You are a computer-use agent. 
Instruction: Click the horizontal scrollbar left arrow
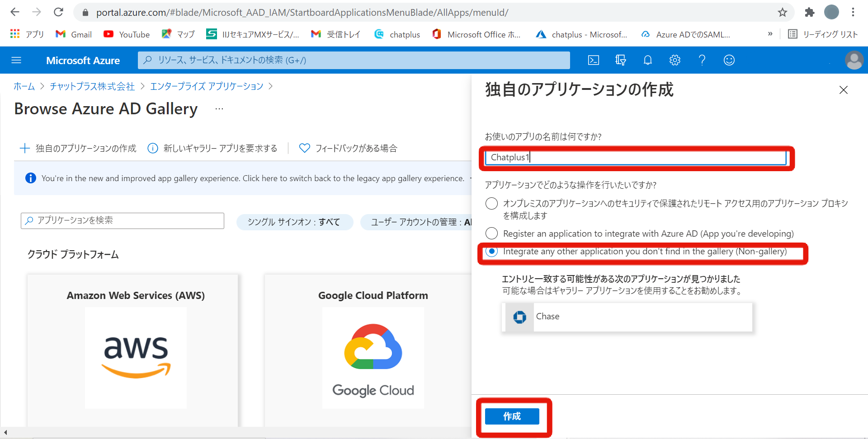coord(5,432)
